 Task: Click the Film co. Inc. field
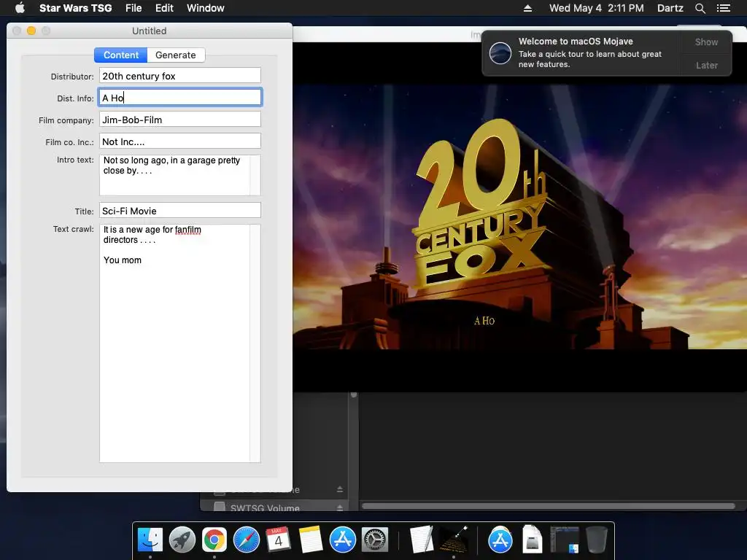click(x=180, y=141)
